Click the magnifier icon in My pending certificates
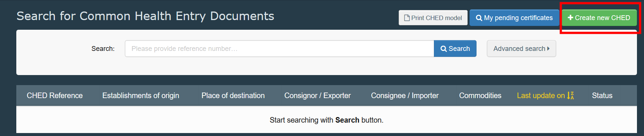Viewport: 644px width, 136px height. click(x=479, y=18)
